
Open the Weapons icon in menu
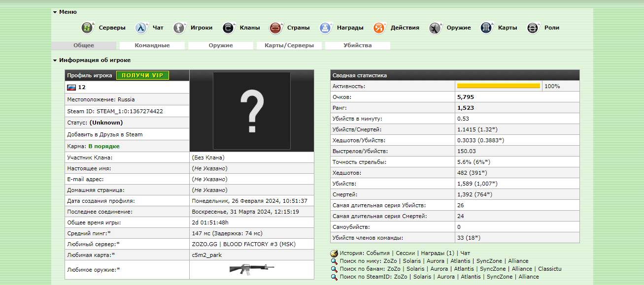pyautogui.click(x=435, y=28)
